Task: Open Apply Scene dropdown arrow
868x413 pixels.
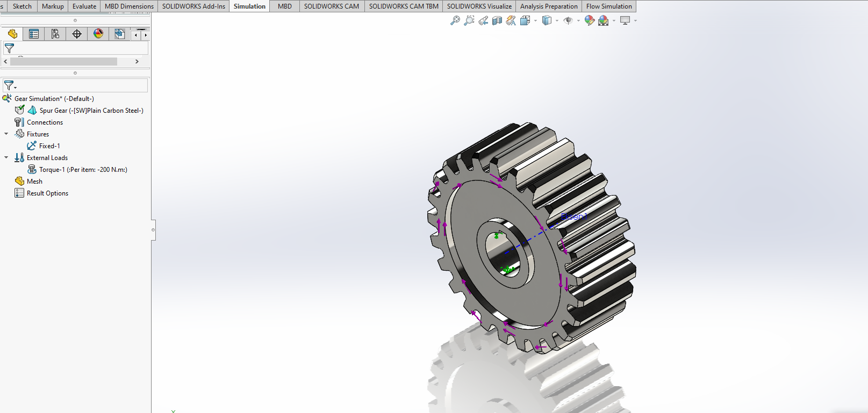Action: click(x=614, y=20)
